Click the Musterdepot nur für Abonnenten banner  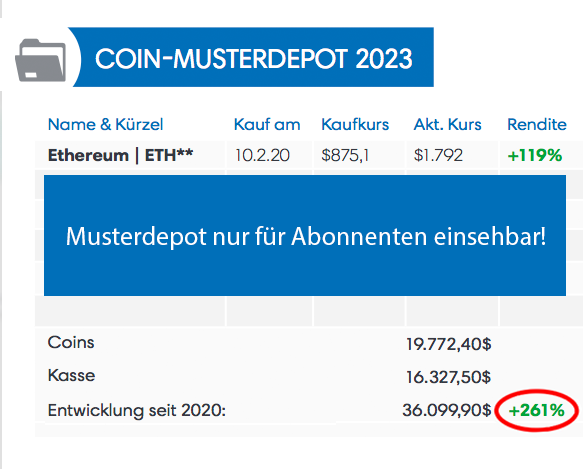point(305,235)
